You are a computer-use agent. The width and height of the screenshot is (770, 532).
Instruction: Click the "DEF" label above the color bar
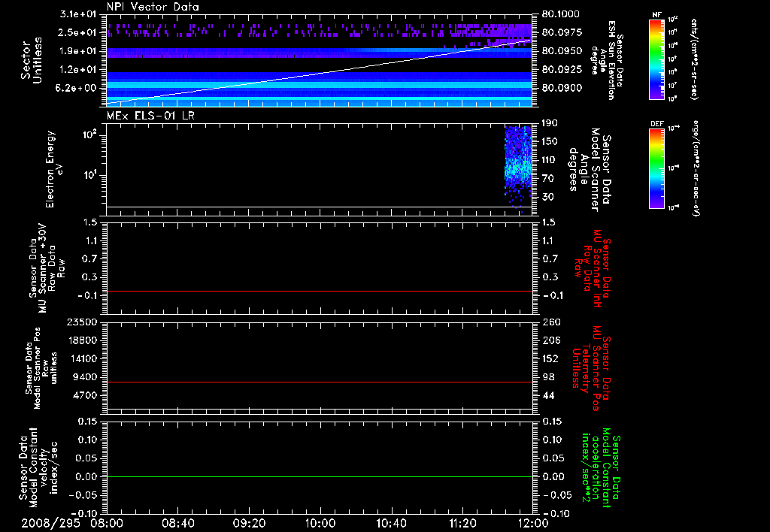(x=656, y=124)
